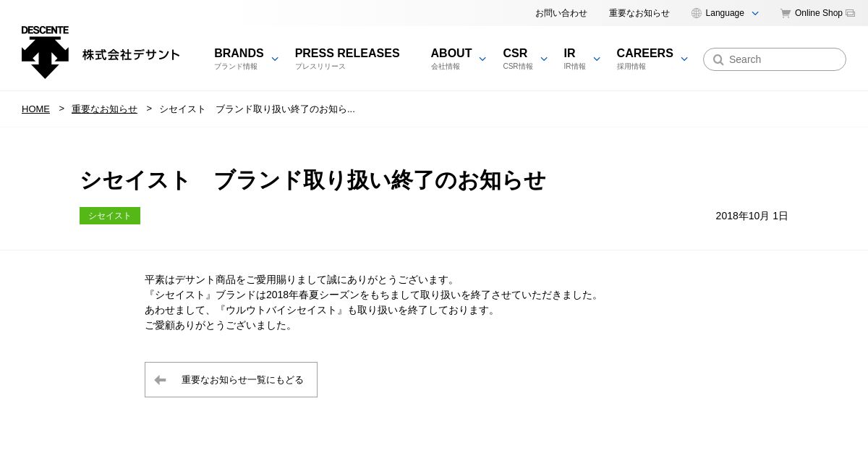The image size is (868, 456).
Task: Expand the CAREERS menu chevron
Action: tap(684, 59)
